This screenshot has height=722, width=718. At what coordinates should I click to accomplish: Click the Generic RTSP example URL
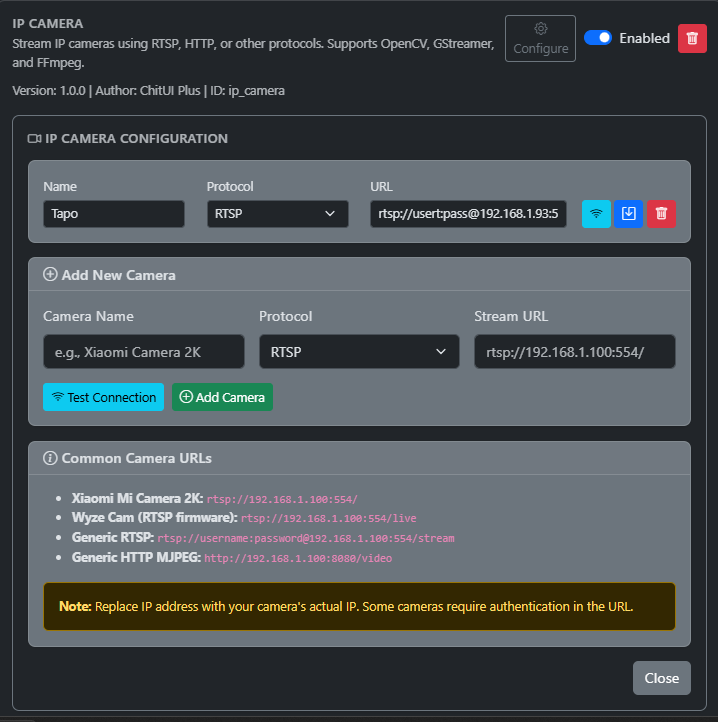click(x=305, y=538)
